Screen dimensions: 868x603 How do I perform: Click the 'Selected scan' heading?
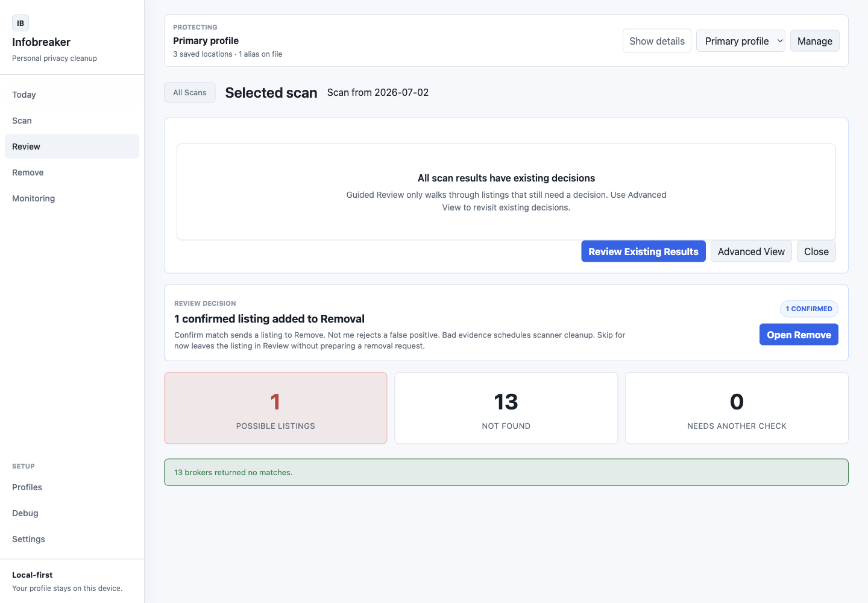[x=271, y=93]
